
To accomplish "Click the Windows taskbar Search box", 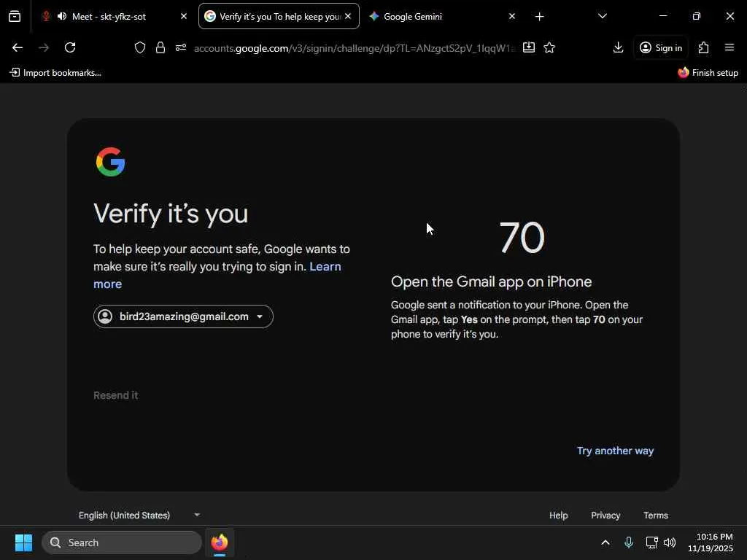I will click(122, 542).
